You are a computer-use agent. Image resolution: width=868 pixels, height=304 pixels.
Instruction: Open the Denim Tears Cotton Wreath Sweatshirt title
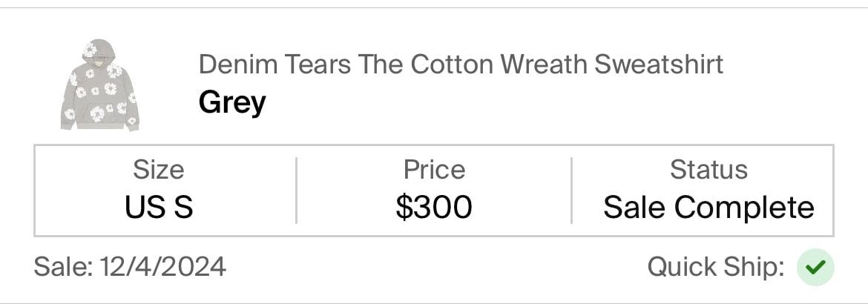pos(461,65)
